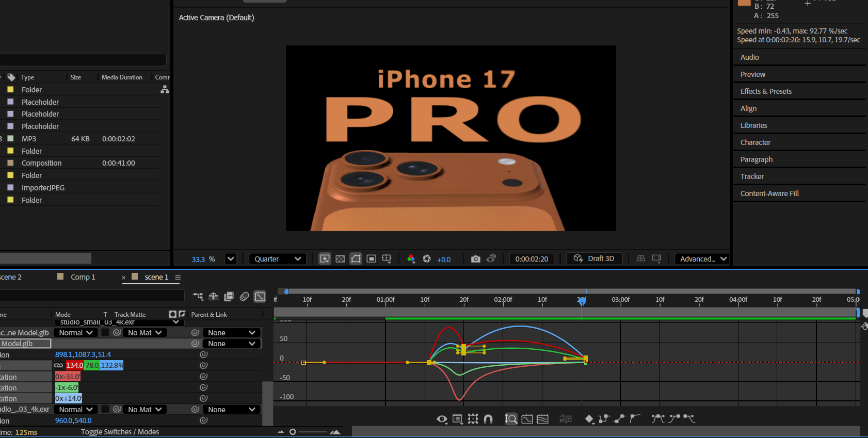The width and height of the screenshot is (868, 438).
Task: Open Edit selected keyframes diamond icon
Action: [x=589, y=419]
